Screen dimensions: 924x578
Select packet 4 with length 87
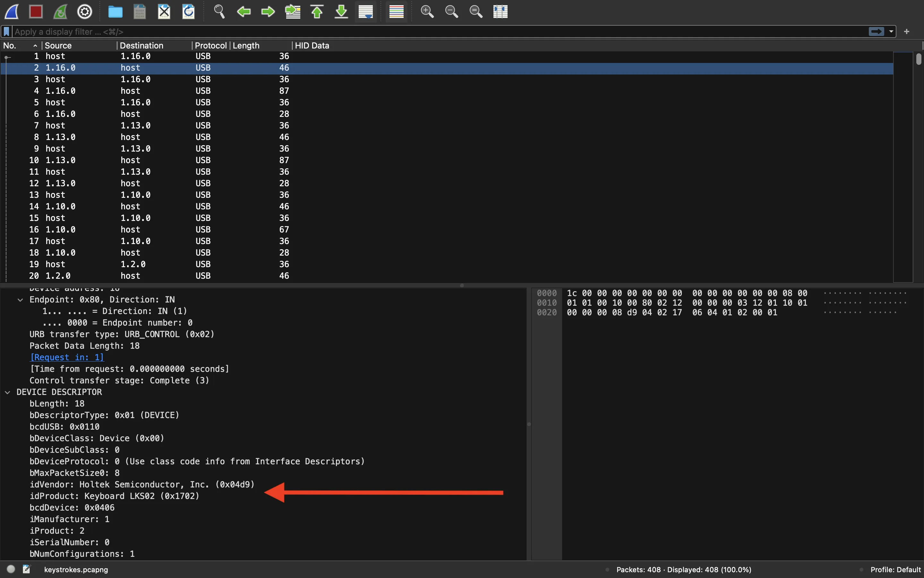tap(447, 91)
